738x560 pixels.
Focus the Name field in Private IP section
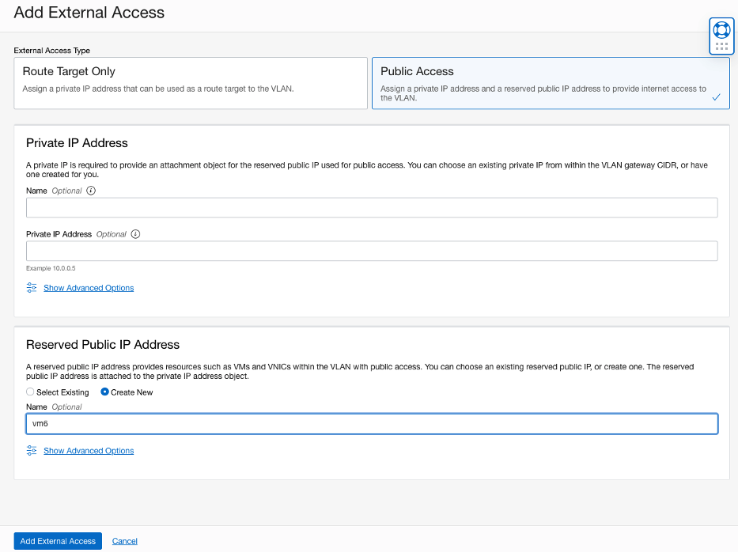tap(372, 207)
